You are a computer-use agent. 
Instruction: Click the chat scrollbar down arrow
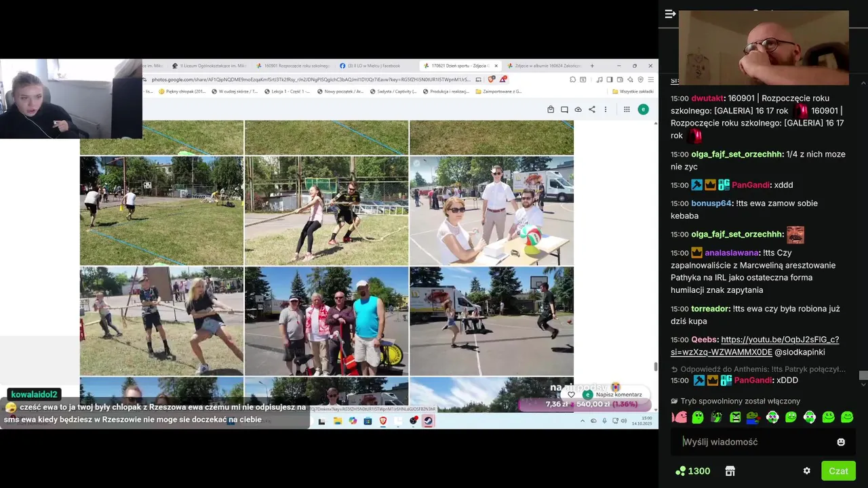click(863, 384)
